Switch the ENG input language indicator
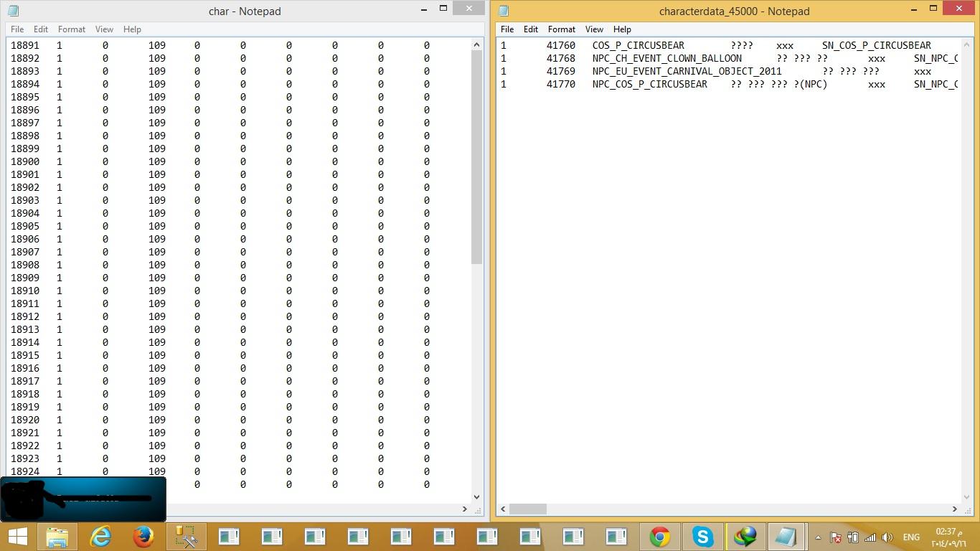 (911, 537)
